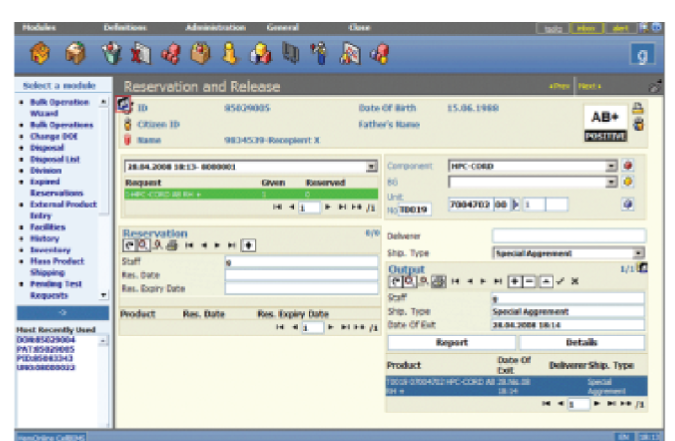Open the Ship. Type dropdown under Deliverer

638,254
